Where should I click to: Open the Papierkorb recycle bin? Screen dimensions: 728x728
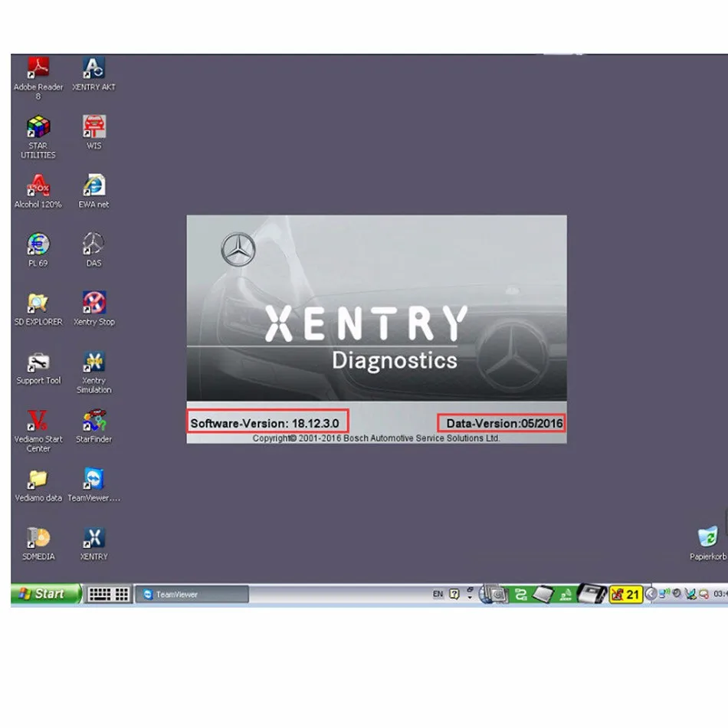click(707, 543)
